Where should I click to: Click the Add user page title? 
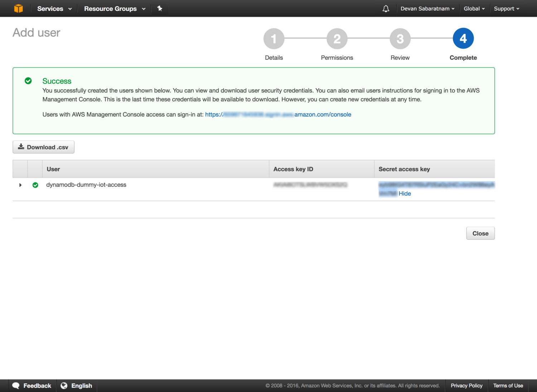pos(37,33)
